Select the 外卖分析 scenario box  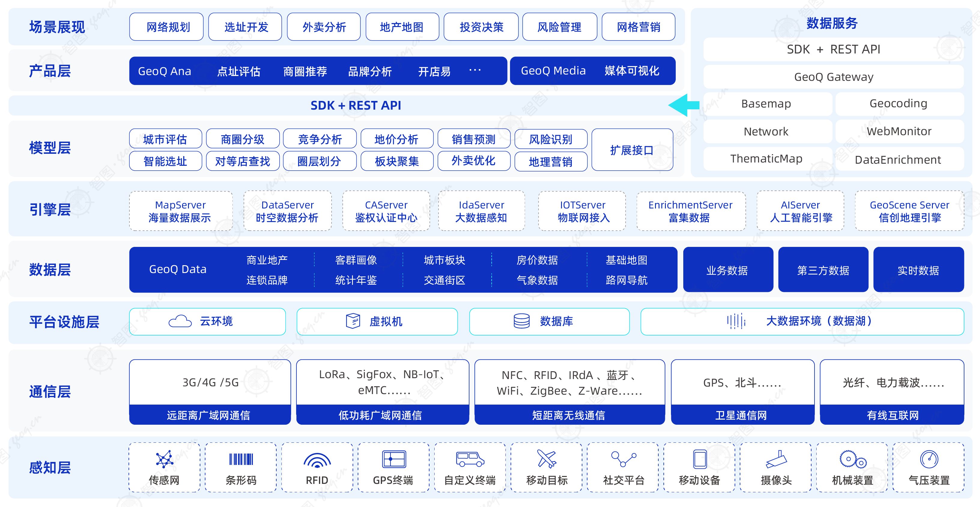point(324,27)
